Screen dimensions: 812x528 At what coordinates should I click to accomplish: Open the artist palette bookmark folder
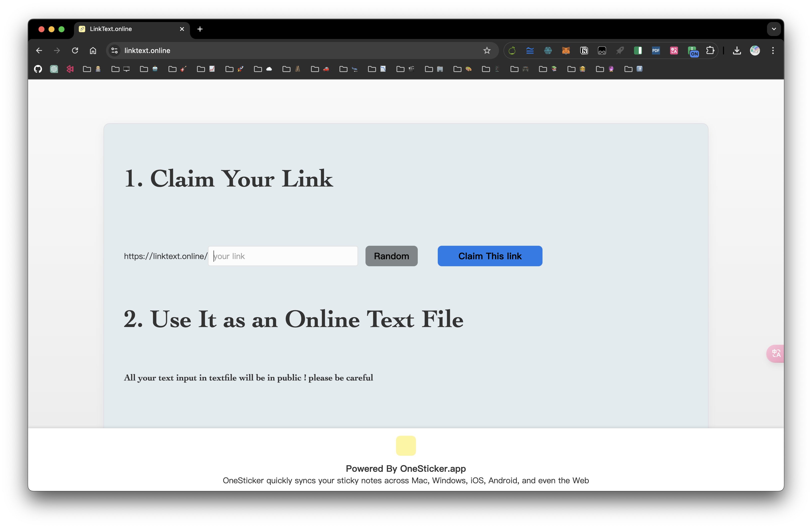[x=463, y=69]
